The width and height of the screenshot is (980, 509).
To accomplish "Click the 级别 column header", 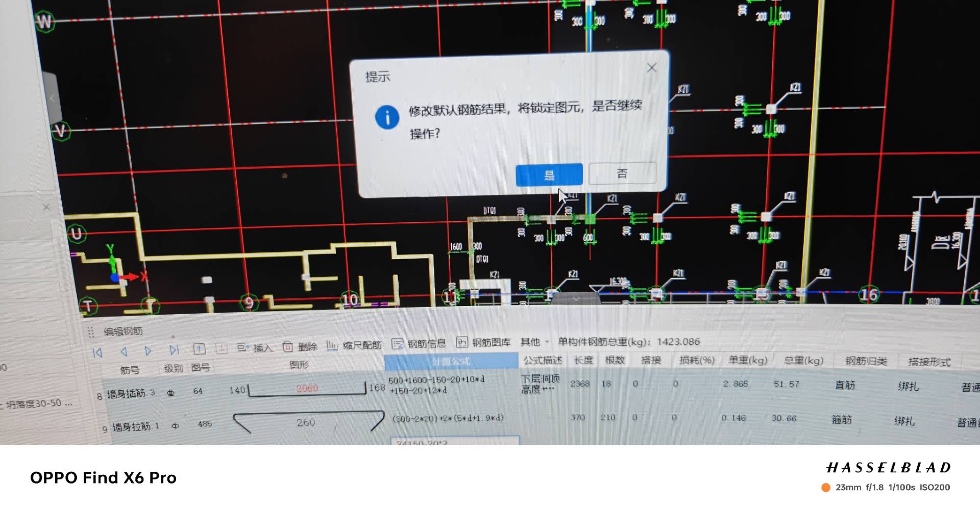I will click(173, 368).
